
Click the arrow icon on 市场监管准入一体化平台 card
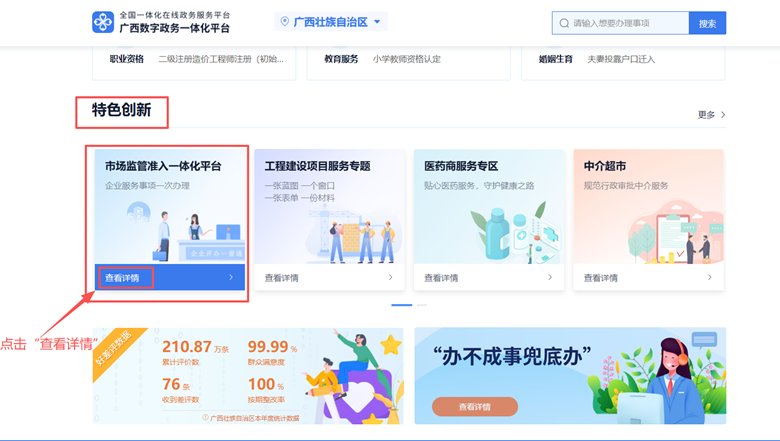pos(231,278)
